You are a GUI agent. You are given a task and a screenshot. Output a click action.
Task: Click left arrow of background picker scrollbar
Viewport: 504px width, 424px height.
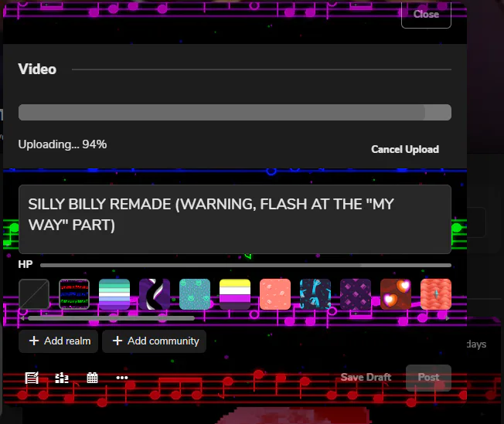22,318
